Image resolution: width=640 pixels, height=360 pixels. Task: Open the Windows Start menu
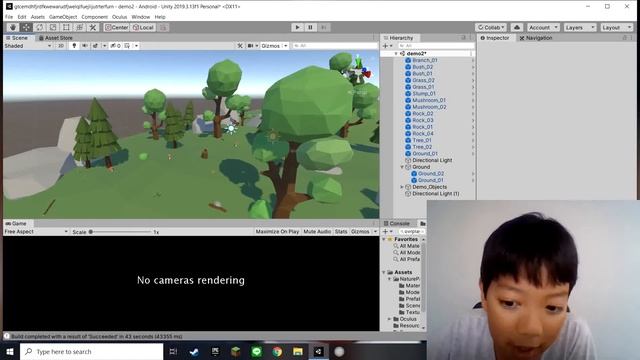click(x=10, y=351)
